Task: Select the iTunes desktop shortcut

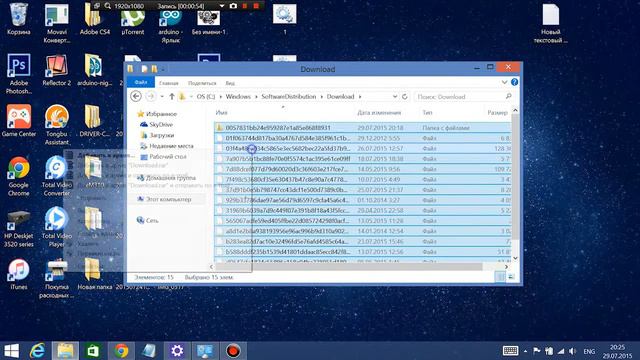Action: pyautogui.click(x=18, y=274)
